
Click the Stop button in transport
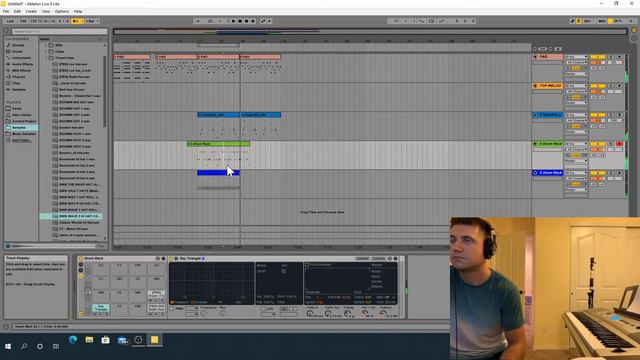pos(240,21)
